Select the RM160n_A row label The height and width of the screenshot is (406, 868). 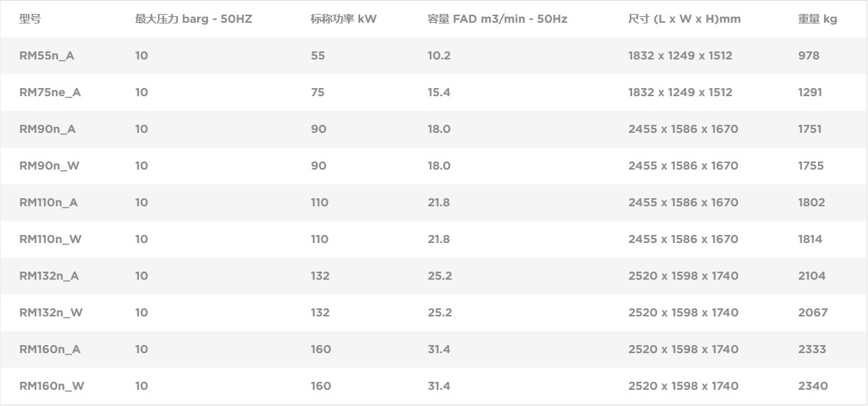tap(50, 349)
